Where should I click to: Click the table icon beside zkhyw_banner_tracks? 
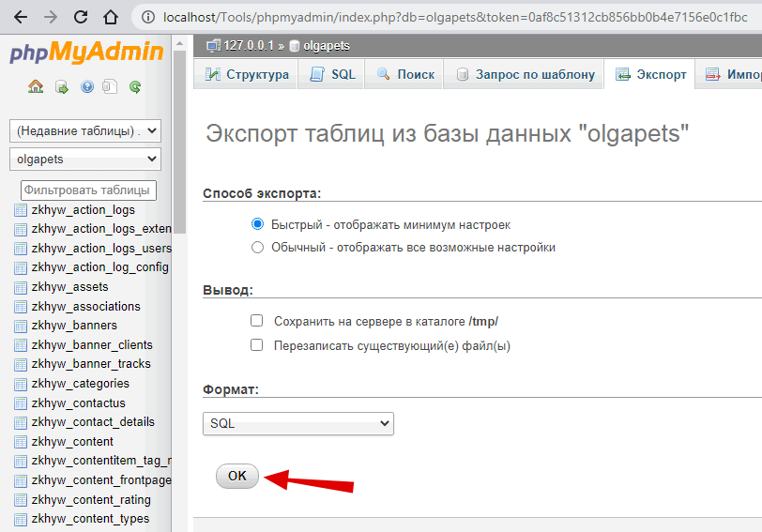[21, 364]
